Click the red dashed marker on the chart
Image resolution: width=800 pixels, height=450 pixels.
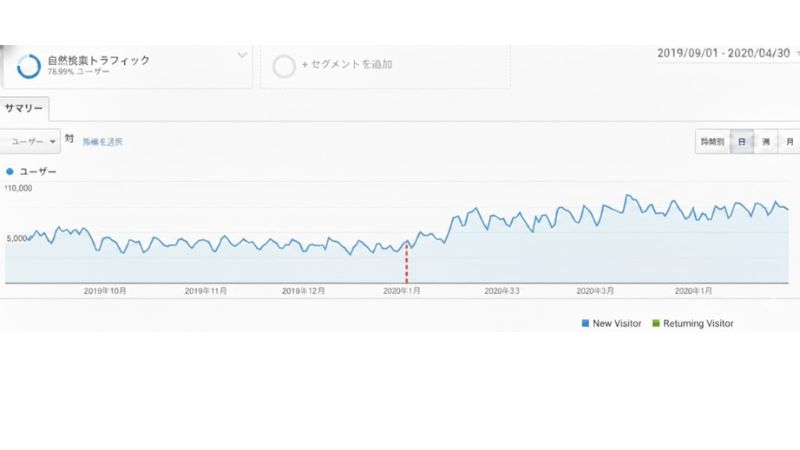tap(406, 265)
